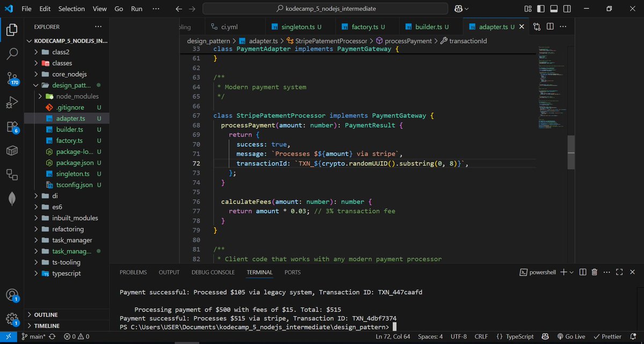The image size is (644, 344).
Task: Collapse the design_patt... folder
Action: pos(67,85)
